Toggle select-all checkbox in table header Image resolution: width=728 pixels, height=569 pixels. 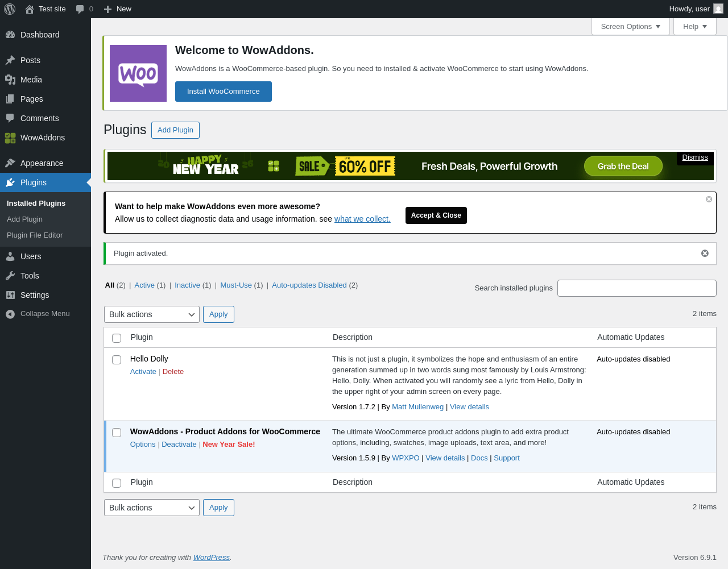pos(117,338)
